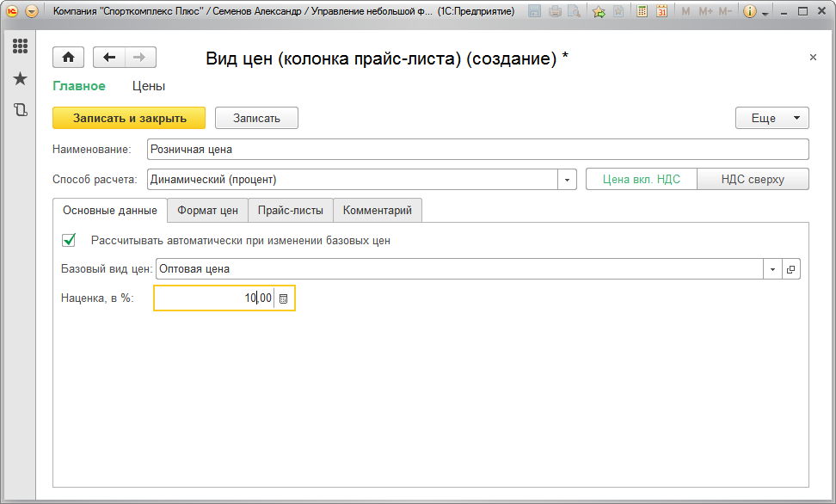
Task: Expand the 'Способ расчета' dropdown list
Action: tap(567, 180)
